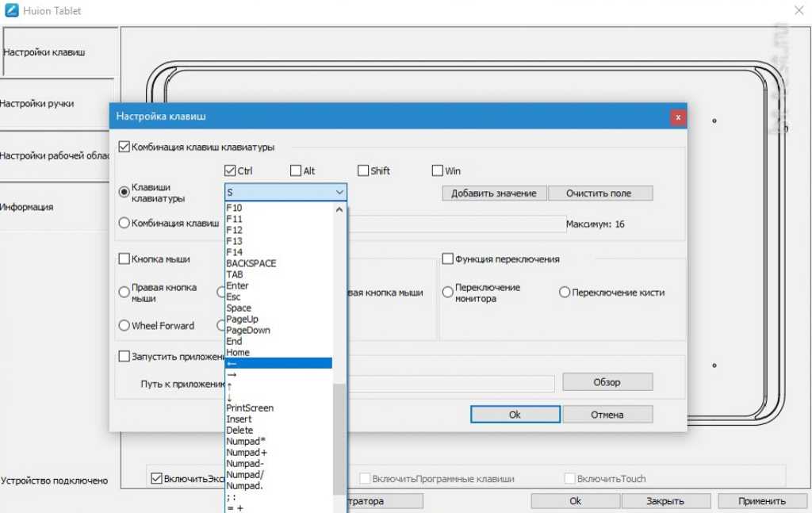Collapse the key dropdown showing S
Viewport: 812px width, 513px height.
(x=339, y=193)
